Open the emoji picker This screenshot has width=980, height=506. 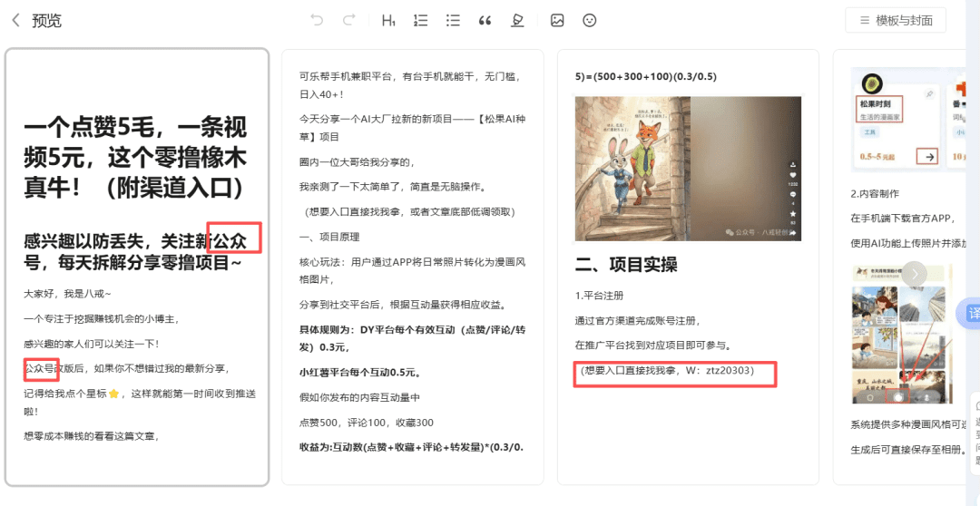[590, 20]
